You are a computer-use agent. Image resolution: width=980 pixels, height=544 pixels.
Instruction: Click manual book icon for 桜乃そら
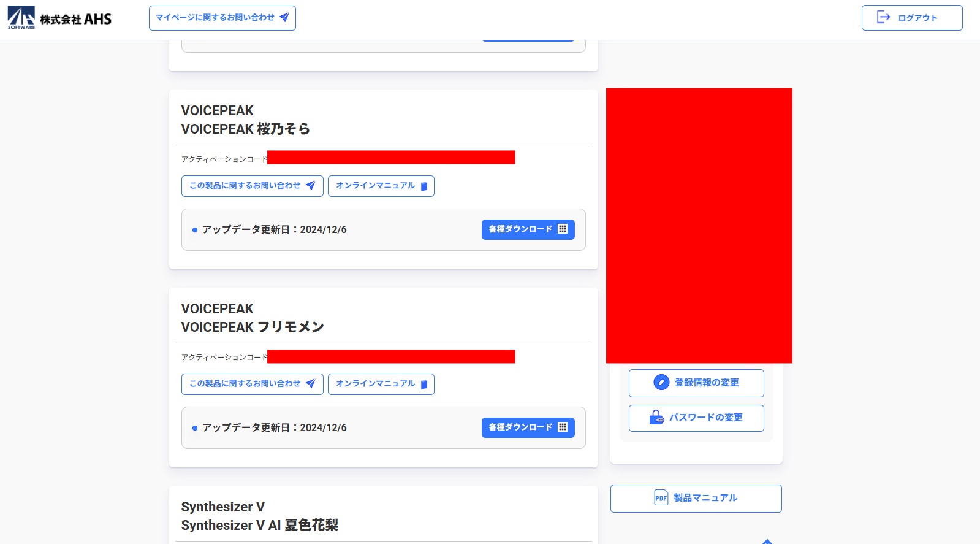coord(424,186)
